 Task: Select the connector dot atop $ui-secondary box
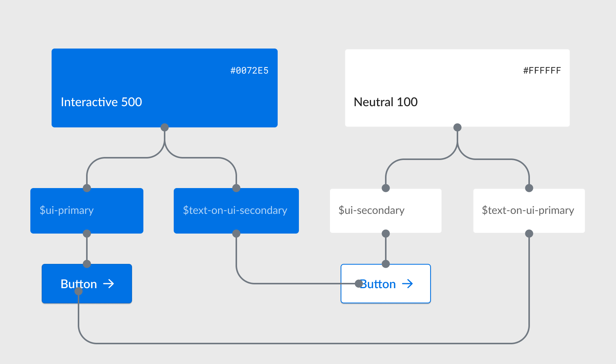pyautogui.click(x=386, y=188)
